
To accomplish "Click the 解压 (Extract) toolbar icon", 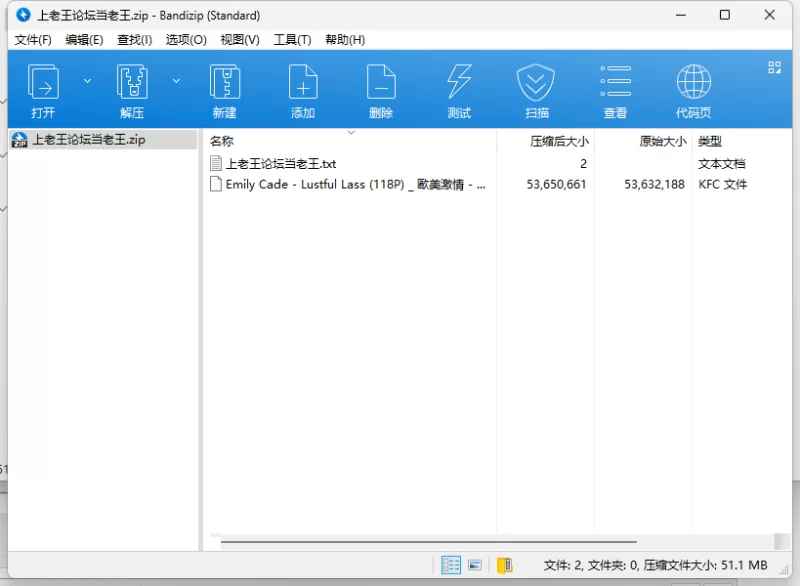I will point(132,82).
